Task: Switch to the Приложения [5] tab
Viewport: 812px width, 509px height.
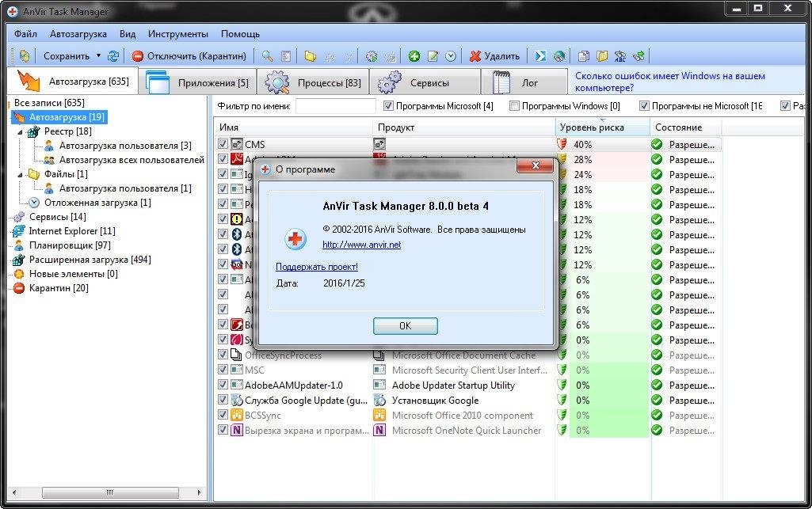Action: pos(197,82)
